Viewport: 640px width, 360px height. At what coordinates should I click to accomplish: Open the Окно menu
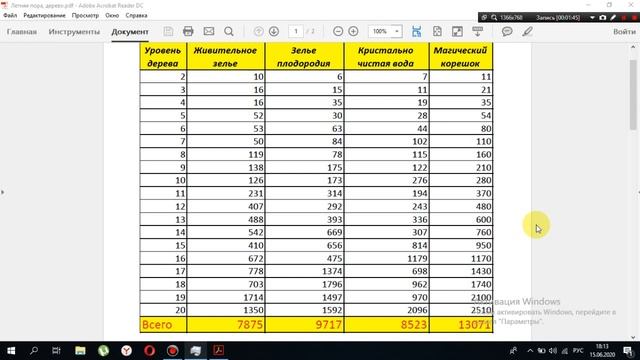[112, 16]
